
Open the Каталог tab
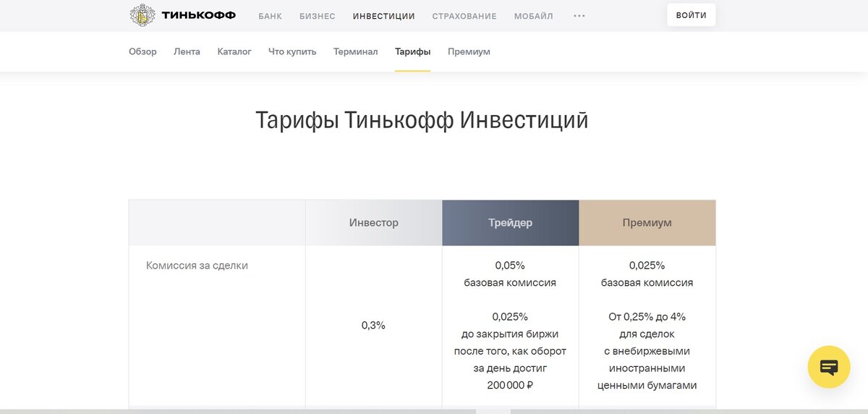coord(234,51)
